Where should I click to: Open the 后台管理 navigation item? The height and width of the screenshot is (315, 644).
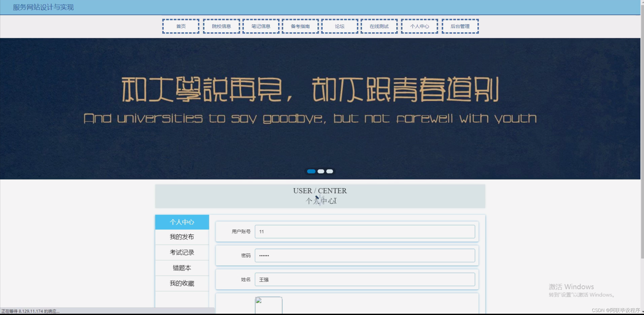point(460,26)
